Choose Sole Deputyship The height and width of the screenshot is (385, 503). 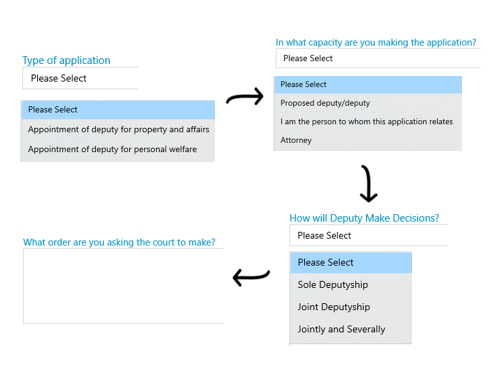[x=351, y=285]
